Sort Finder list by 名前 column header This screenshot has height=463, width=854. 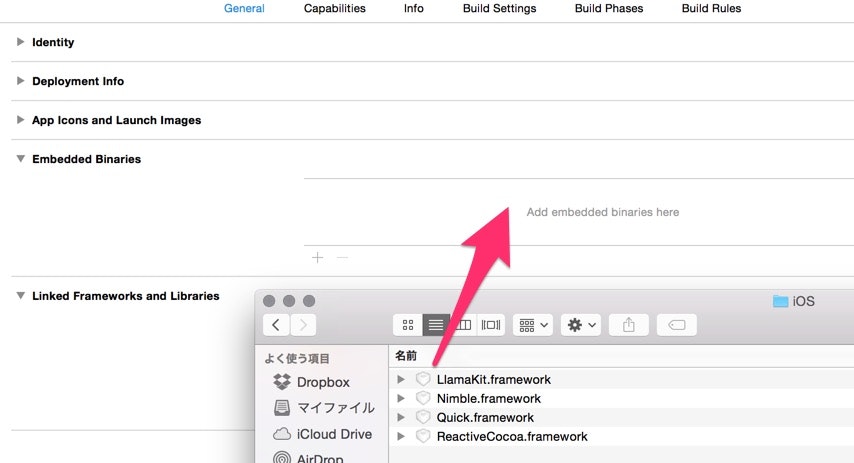(x=406, y=356)
